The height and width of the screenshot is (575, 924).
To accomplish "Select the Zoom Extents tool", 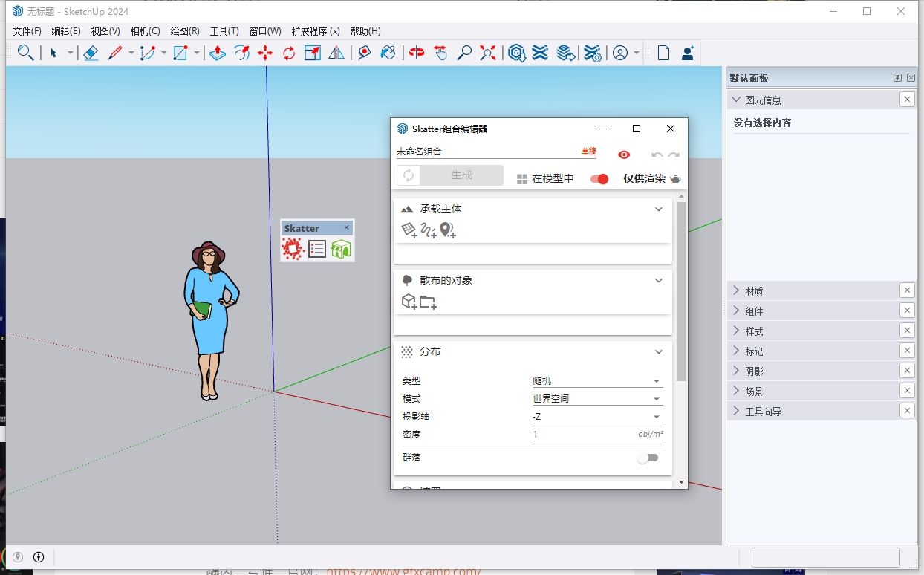I will point(488,53).
